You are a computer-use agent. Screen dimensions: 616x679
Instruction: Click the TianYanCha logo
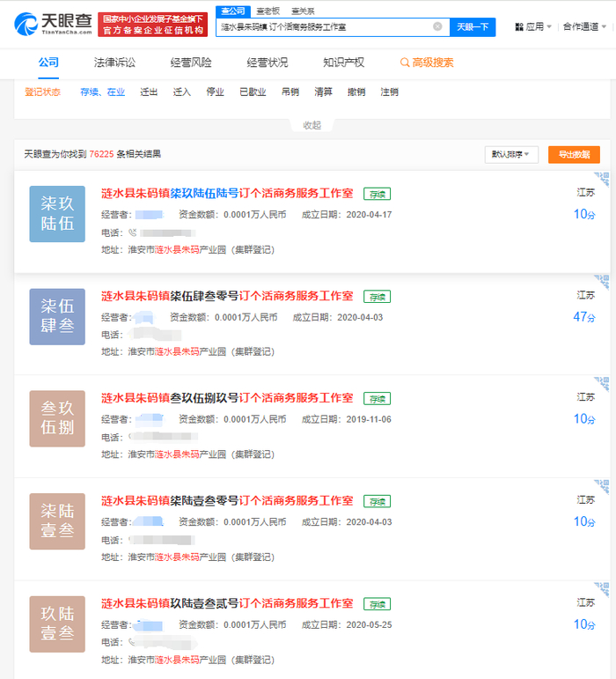(53, 24)
